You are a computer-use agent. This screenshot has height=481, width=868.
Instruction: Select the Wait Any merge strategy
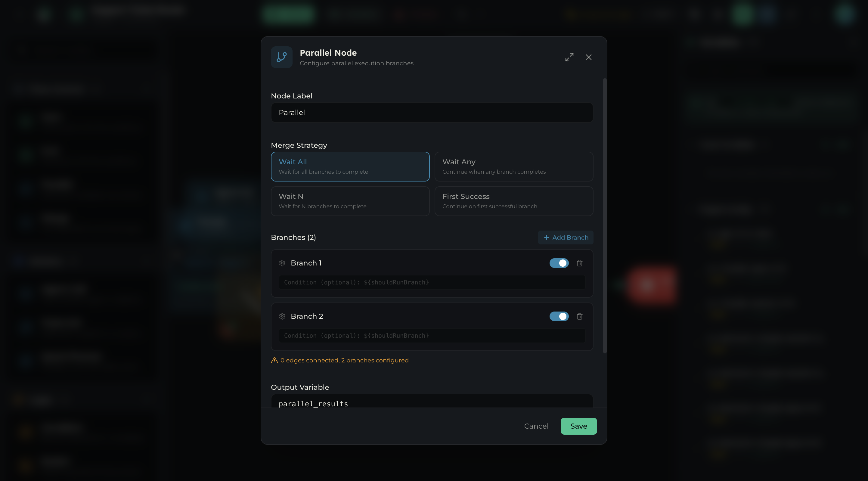(514, 166)
